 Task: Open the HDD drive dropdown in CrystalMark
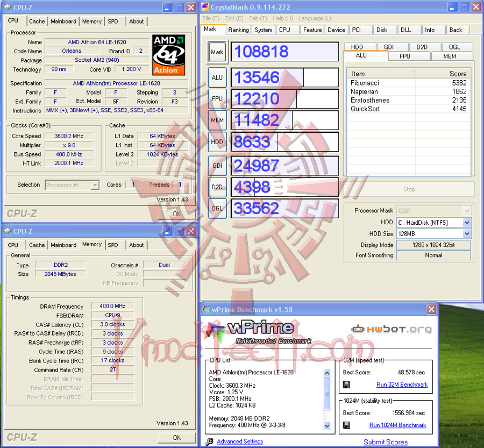tap(467, 222)
